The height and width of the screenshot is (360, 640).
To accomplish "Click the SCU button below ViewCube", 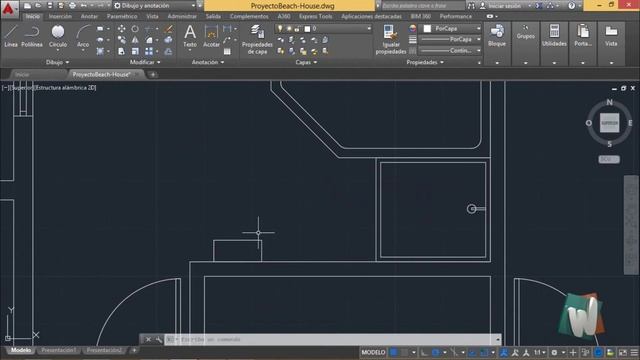I will click(x=609, y=159).
